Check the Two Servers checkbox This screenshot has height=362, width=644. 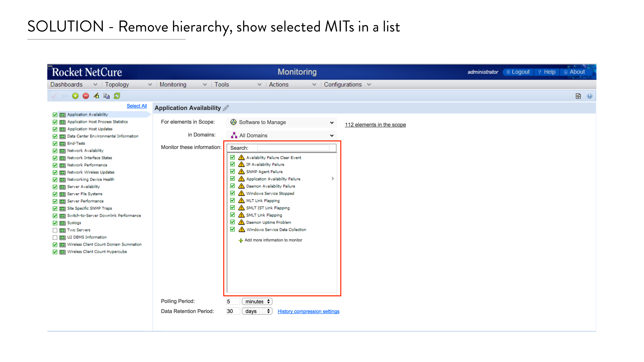pos(55,230)
